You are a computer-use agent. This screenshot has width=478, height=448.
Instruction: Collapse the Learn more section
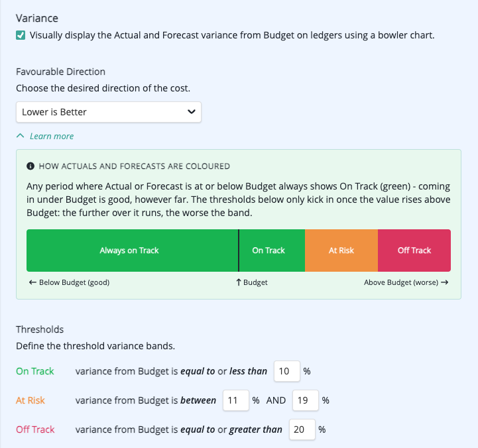(x=52, y=136)
